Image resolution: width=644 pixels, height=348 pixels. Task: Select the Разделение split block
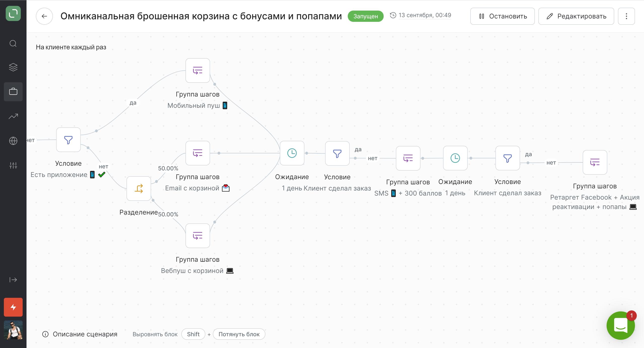tap(139, 188)
